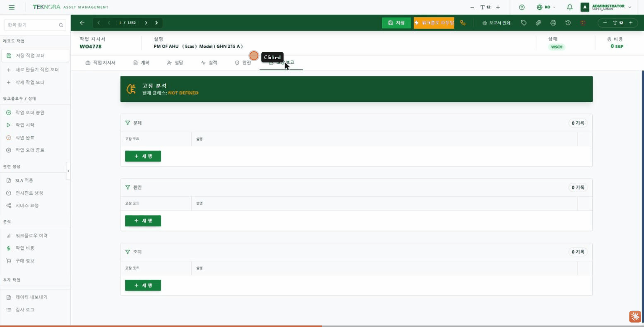The height and width of the screenshot is (327, 644).
Task: Click 보고서 인쇄 report print button
Action: click(x=496, y=23)
